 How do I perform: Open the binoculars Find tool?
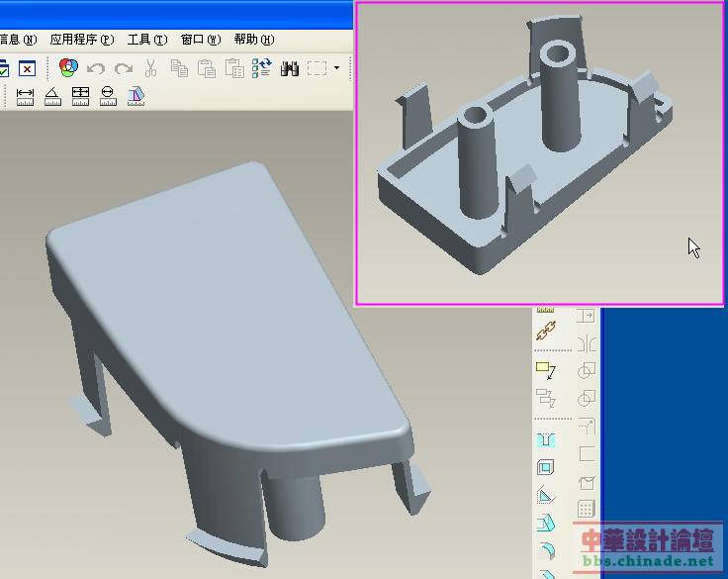(x=290, y=68)
